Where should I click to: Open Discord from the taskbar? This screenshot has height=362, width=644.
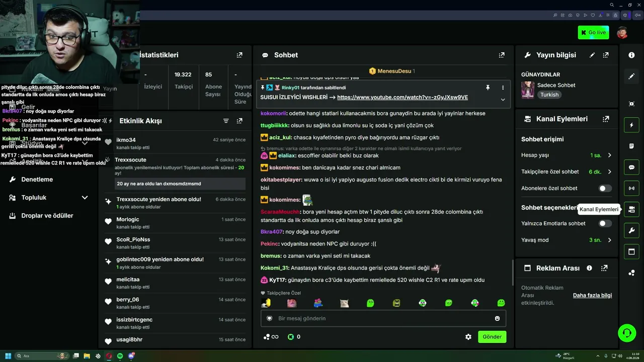pos(131,356)
